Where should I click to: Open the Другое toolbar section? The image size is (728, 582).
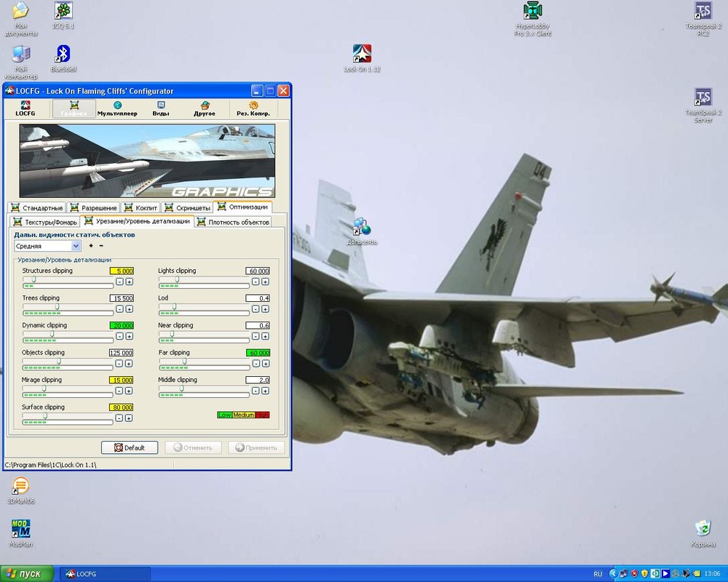205,109
